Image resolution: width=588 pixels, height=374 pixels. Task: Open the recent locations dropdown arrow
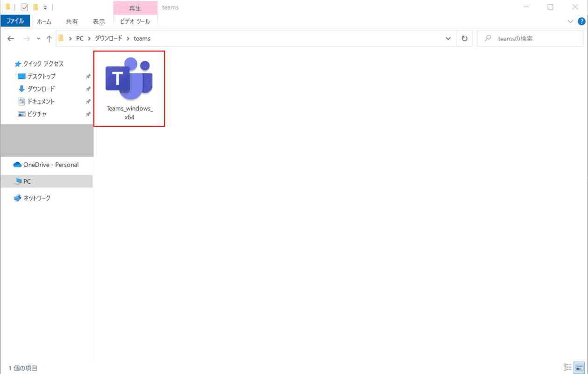38,39
